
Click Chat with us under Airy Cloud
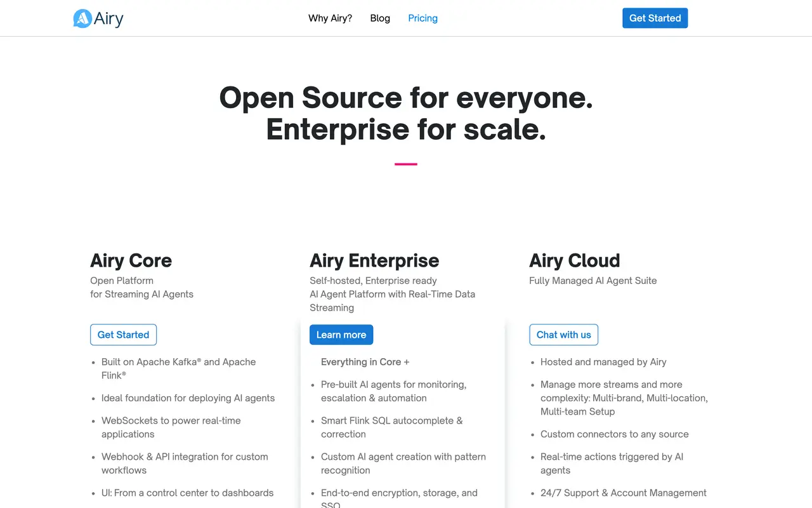(563, 335)
